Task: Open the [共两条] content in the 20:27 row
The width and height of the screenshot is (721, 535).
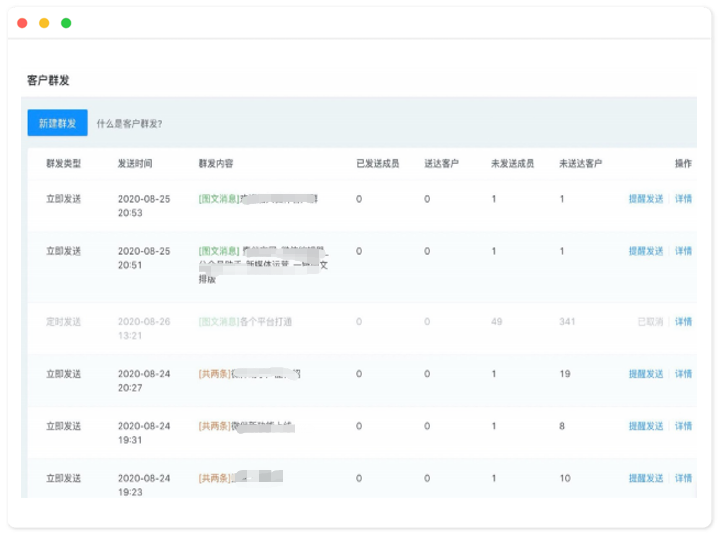Action: point(214,374)
